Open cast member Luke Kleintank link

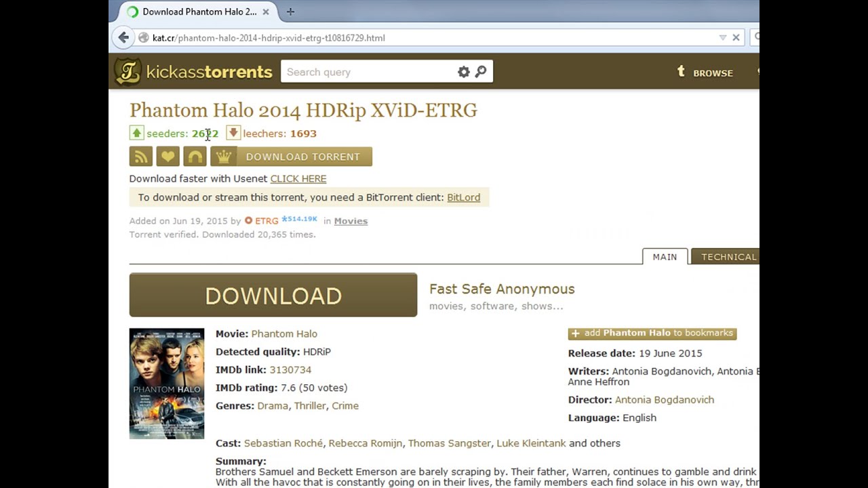coord(531,443)
